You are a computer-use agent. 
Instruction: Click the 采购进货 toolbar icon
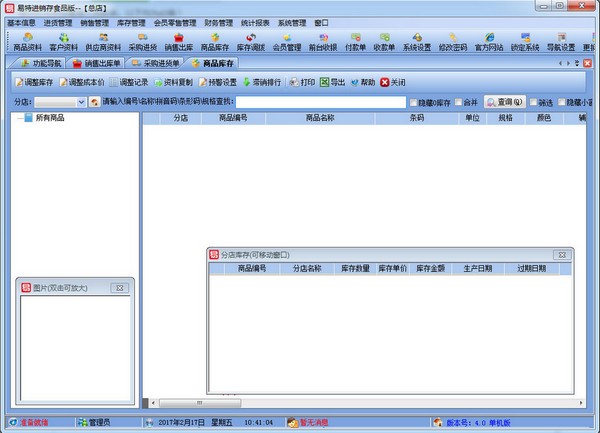tap(143, 41)
